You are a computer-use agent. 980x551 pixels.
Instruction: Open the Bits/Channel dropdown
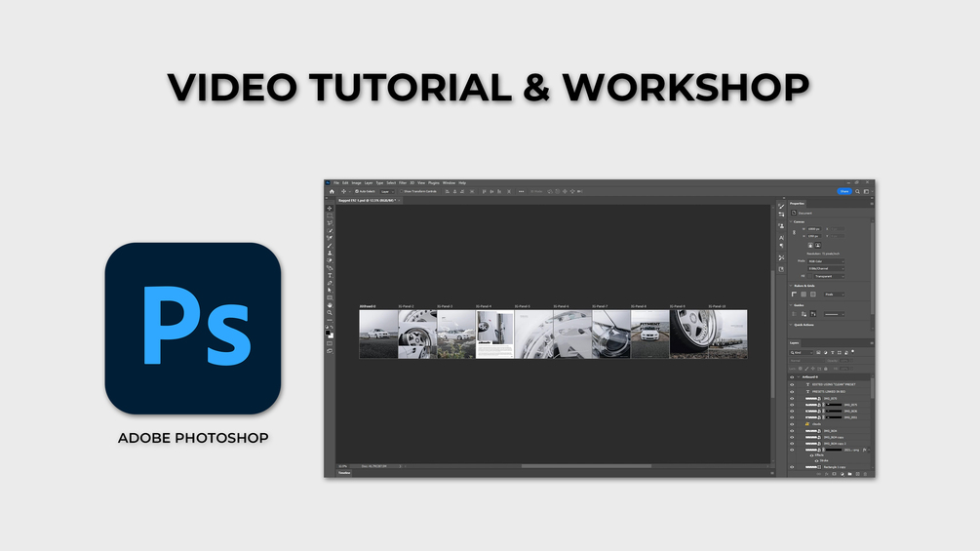click(x=826, y=268)
